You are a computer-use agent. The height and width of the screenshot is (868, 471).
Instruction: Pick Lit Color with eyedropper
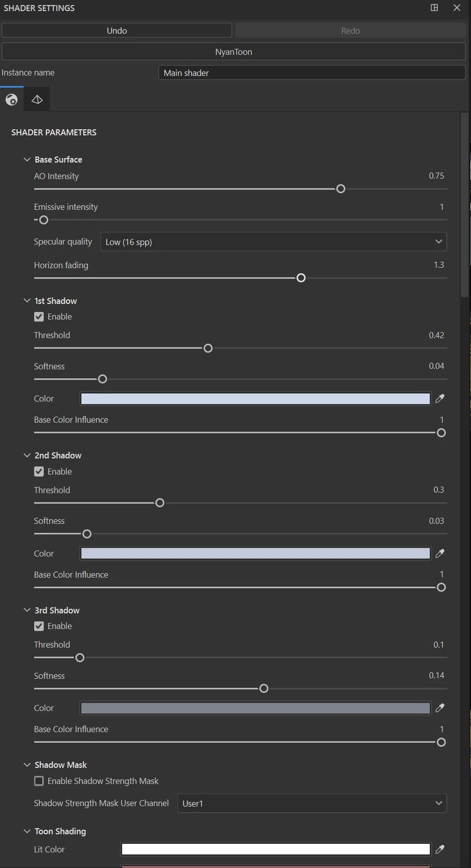[440, 849]
